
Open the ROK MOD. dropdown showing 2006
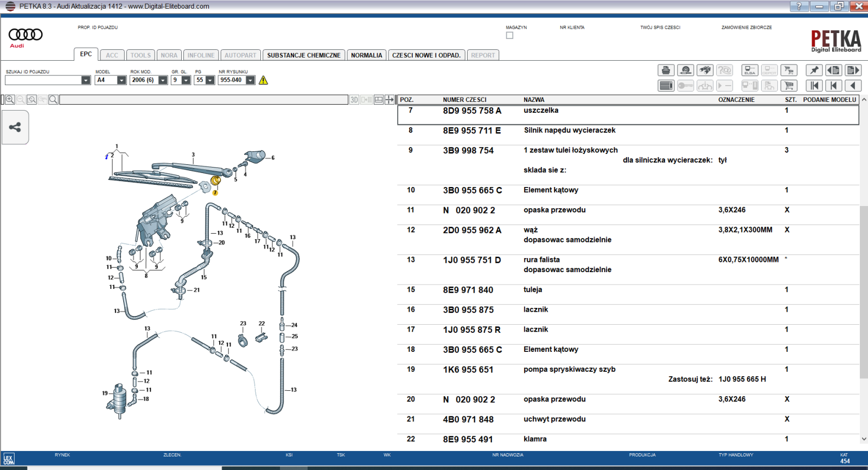(163, 80)
